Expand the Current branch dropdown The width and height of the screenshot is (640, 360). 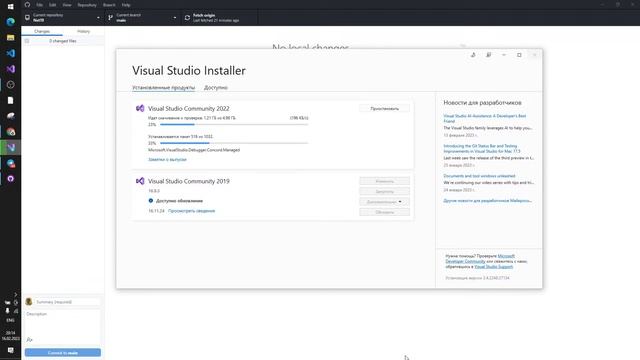click(142, 18)
